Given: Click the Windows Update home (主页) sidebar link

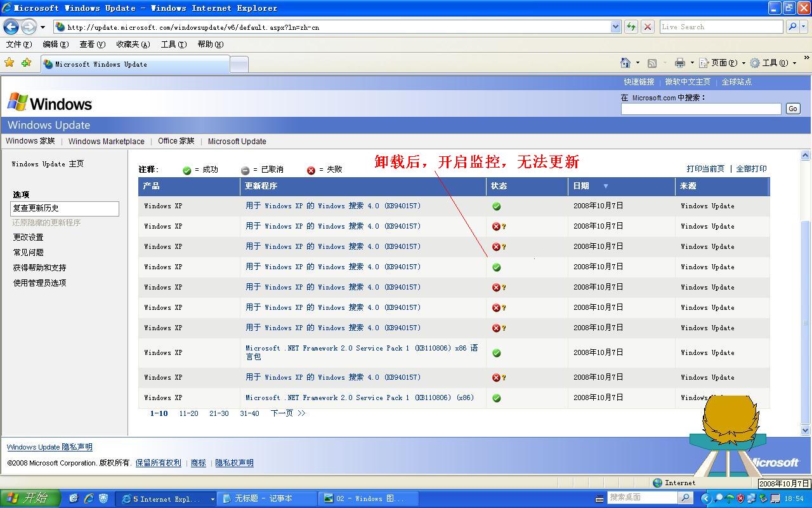Looking at the screenshot, I should click(x=48, y=164).
